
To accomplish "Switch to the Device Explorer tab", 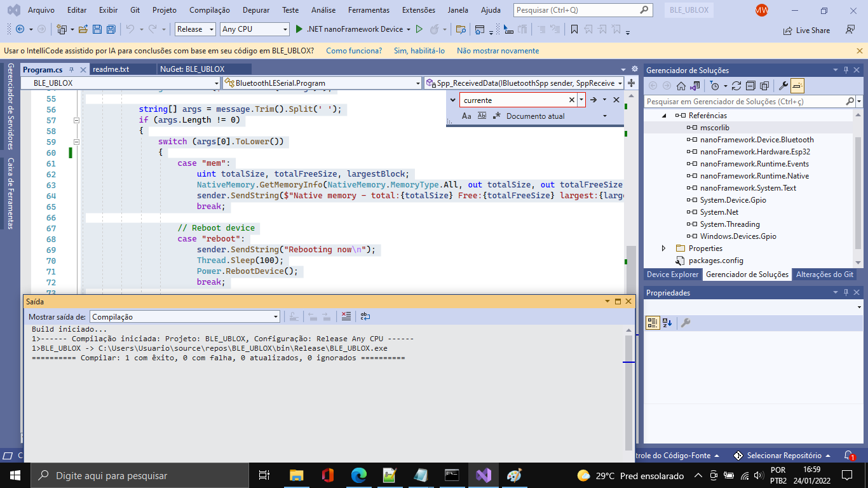I will click(x=672, y=274).
